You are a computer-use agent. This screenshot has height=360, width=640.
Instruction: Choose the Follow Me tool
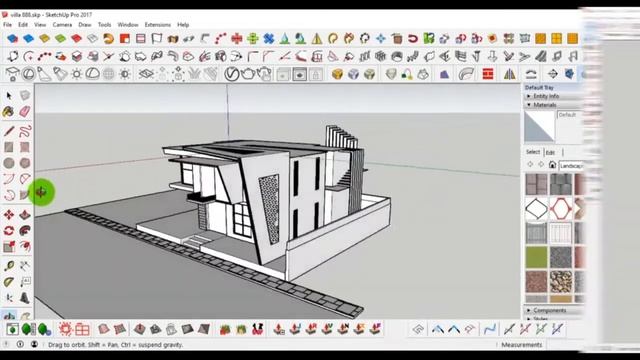coord(25,231)
